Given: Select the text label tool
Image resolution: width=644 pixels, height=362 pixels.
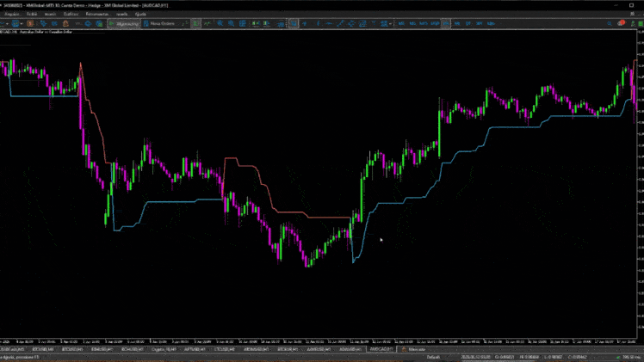Looking at the screenshot, I should (x=374, y=23).
